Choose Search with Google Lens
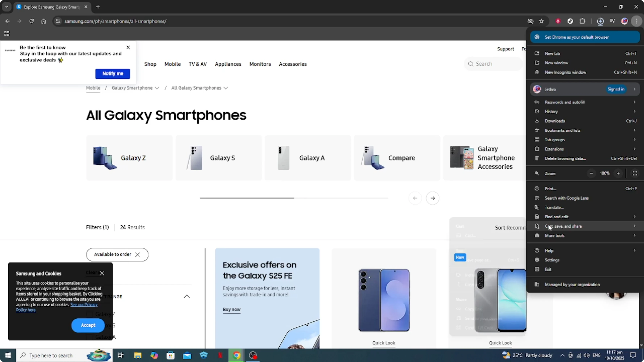 pos(585,198)
